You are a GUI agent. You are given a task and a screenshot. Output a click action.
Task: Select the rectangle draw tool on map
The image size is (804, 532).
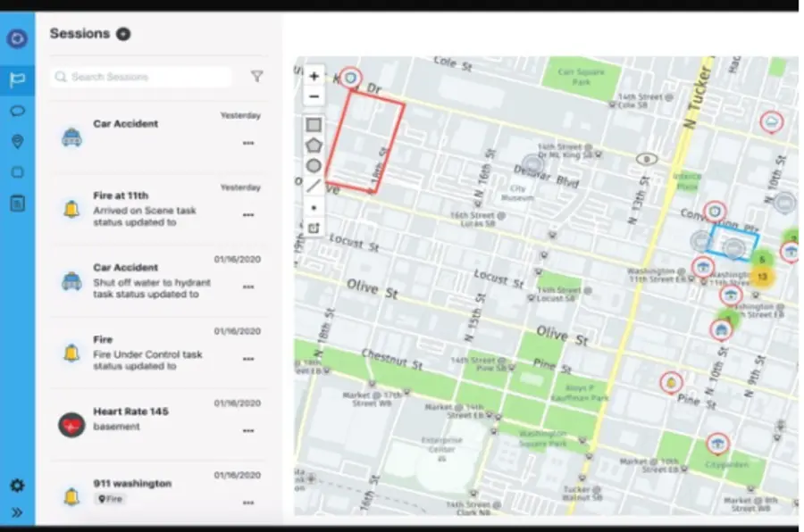click(314, 125)
